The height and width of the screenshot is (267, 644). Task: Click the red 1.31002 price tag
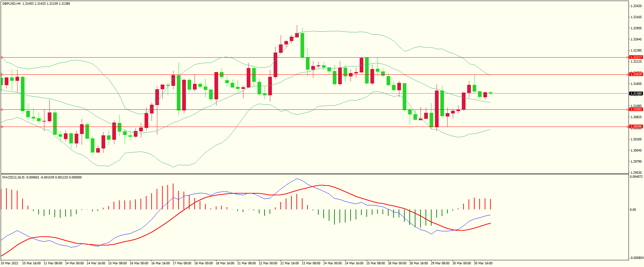(x=636, y=109)
